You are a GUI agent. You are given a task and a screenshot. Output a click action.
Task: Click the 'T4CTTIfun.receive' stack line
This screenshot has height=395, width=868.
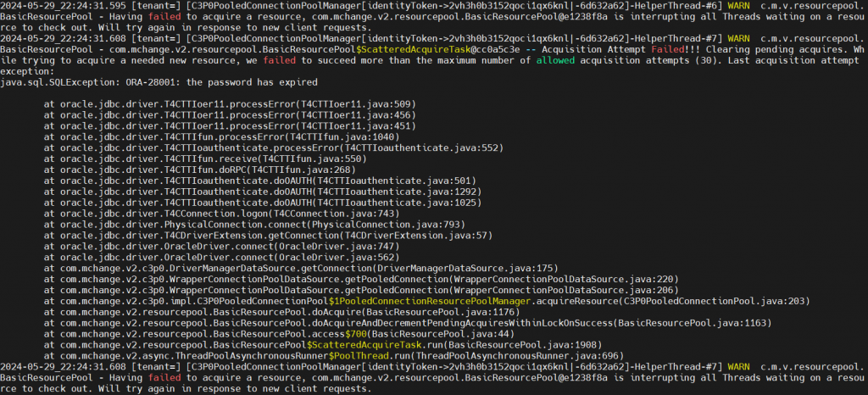(205, 159)
